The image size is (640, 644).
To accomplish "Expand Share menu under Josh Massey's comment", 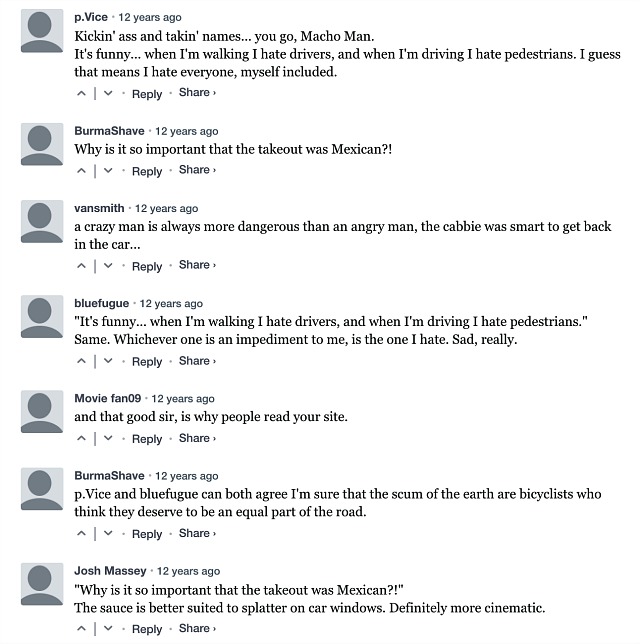I will point(197,628).
